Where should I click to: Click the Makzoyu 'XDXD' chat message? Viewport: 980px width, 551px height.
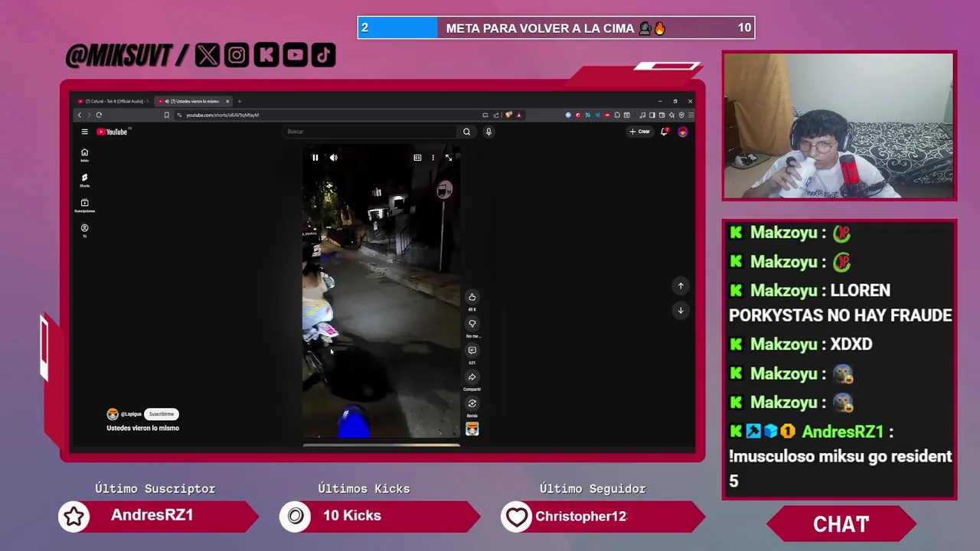(801, 344)
